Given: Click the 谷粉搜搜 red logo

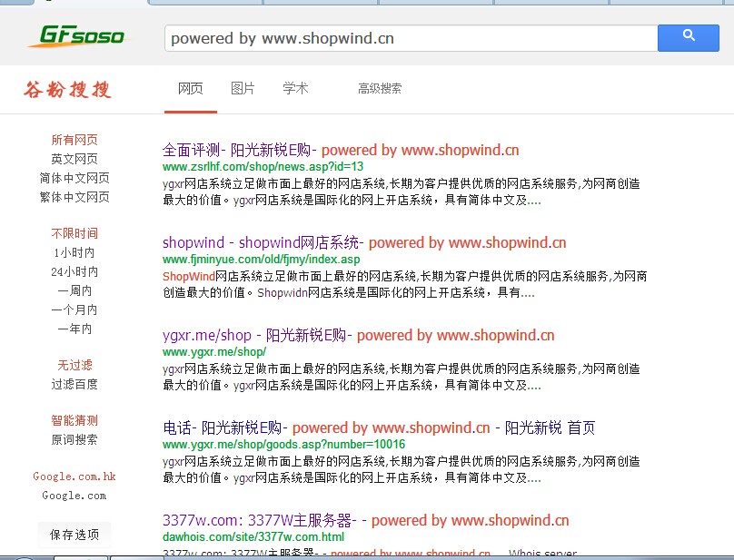Looking at the screenshot, I should coord(68,89).
